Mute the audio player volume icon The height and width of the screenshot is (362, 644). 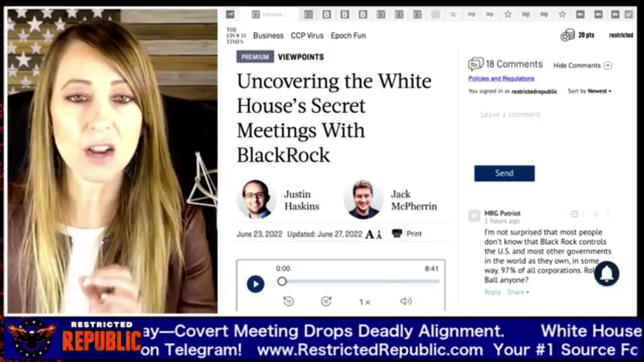pyautogui.click(x=406, y=301)
